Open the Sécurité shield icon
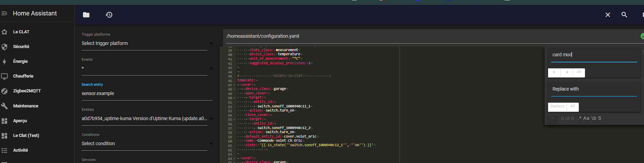Viewport: 644px width, 163px height. tap(4, 47)
